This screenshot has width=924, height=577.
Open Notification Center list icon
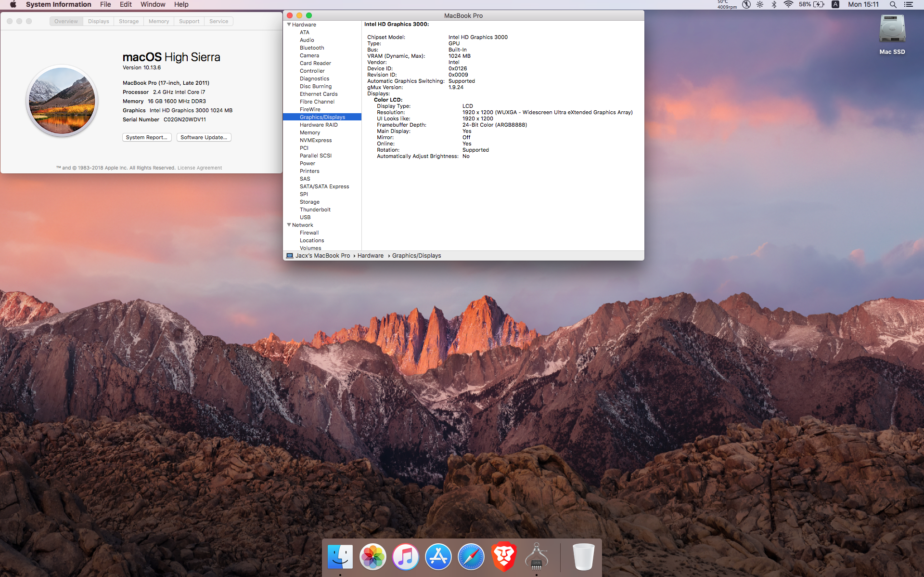click(909, 4)
